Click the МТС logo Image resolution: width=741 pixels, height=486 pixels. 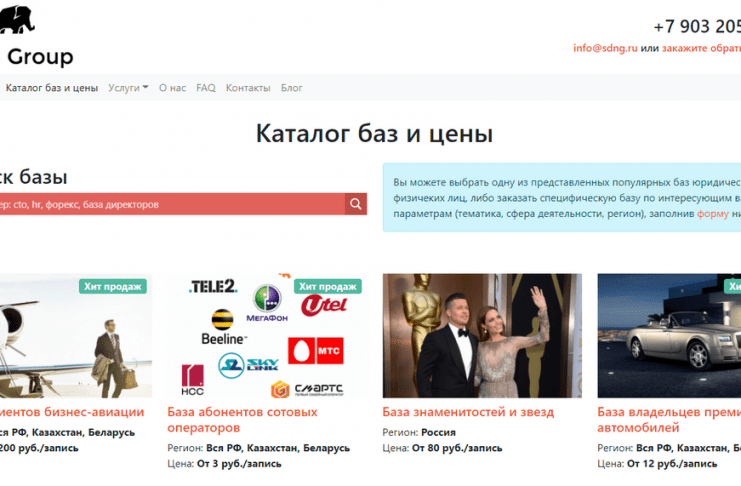(x=316, y=351)
